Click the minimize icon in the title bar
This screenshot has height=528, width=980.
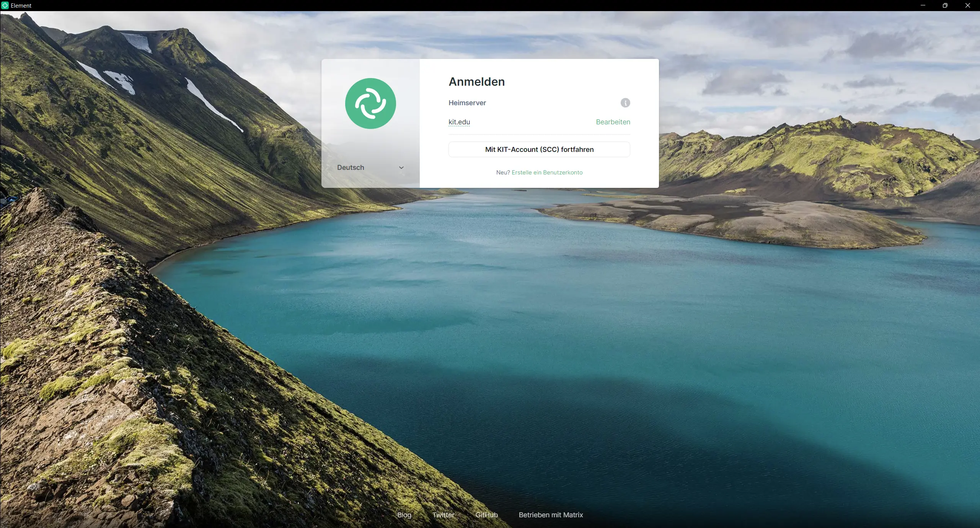click(922, 5)
